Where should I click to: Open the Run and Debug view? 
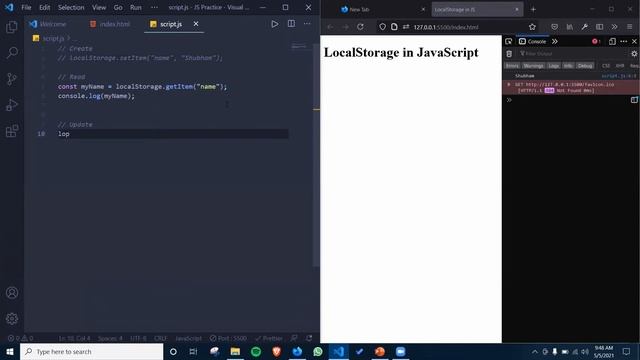[x=12, y=105]
